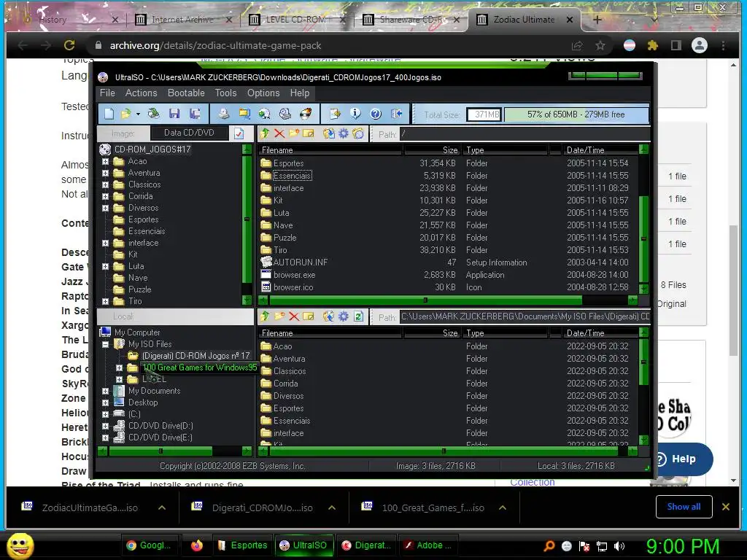Viewport: 747px width, 560px height.
Task: Click the Rename icon in image pane toolbar
Action: [x=309, y=134]
